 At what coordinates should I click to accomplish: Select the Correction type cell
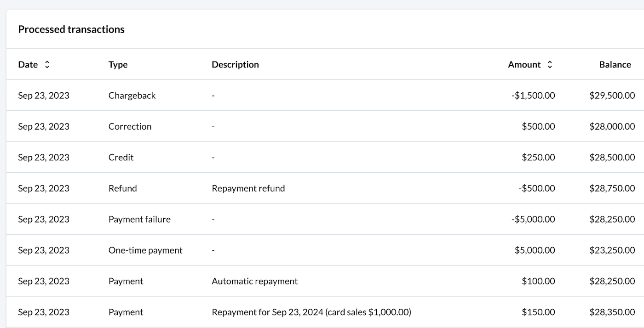[130, 126]
